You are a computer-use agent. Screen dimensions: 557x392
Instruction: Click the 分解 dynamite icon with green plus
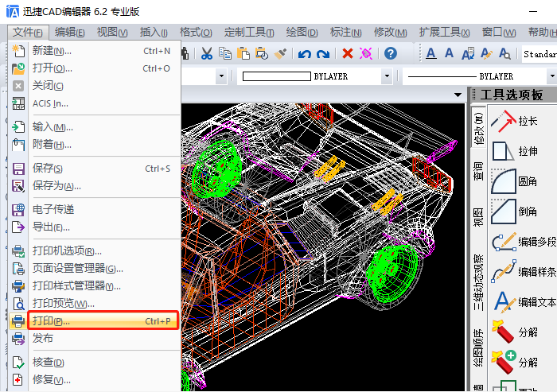coord(504,362)
